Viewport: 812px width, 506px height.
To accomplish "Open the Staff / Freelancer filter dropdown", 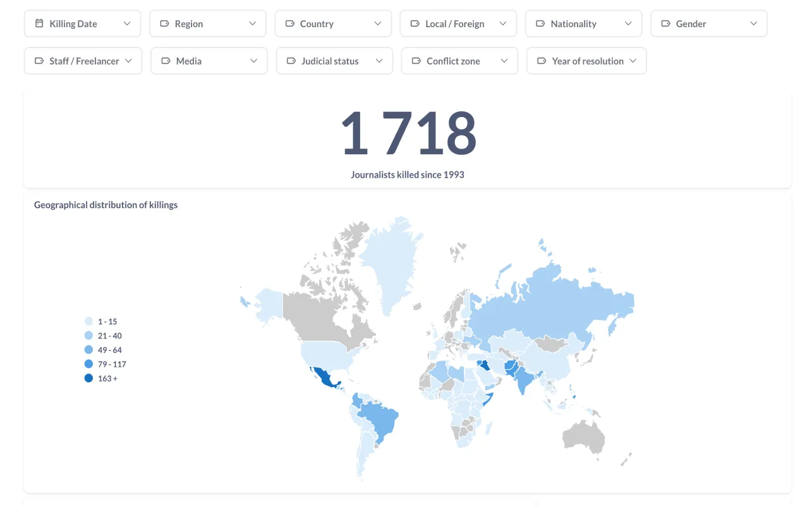I will [x=83, y=61].
